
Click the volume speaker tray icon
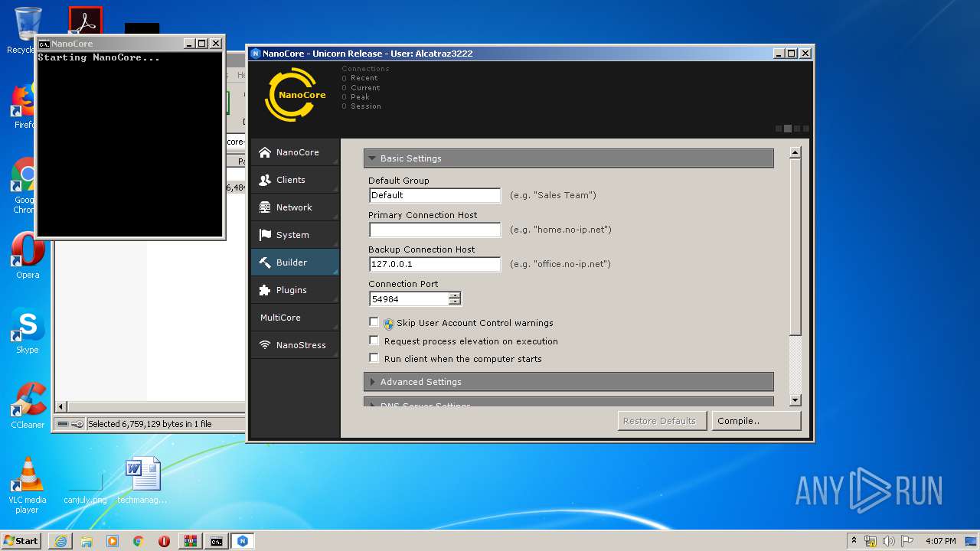(889, 541)
